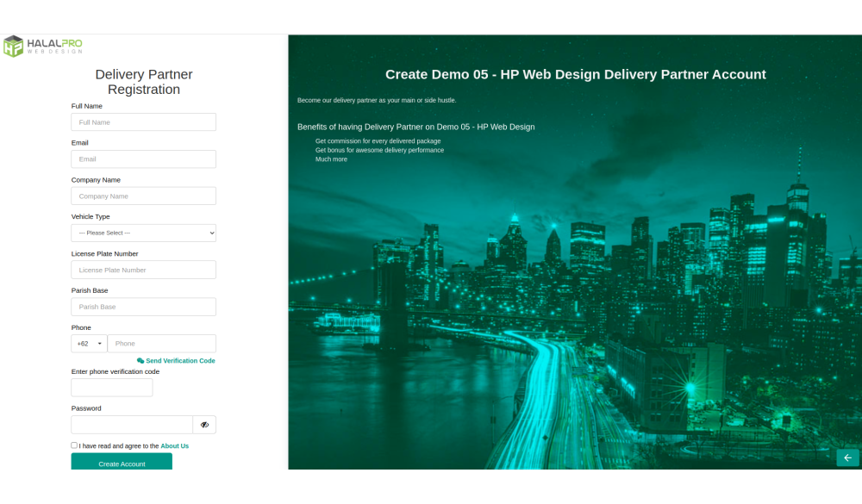Focus the Full Name input field

pyautogui.click(x=143, y=122)
